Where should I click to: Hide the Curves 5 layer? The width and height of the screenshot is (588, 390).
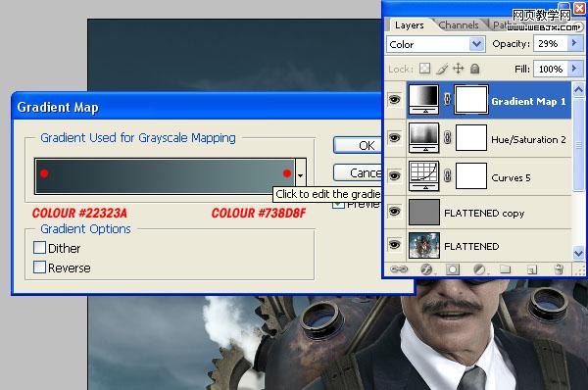[394, 175]
